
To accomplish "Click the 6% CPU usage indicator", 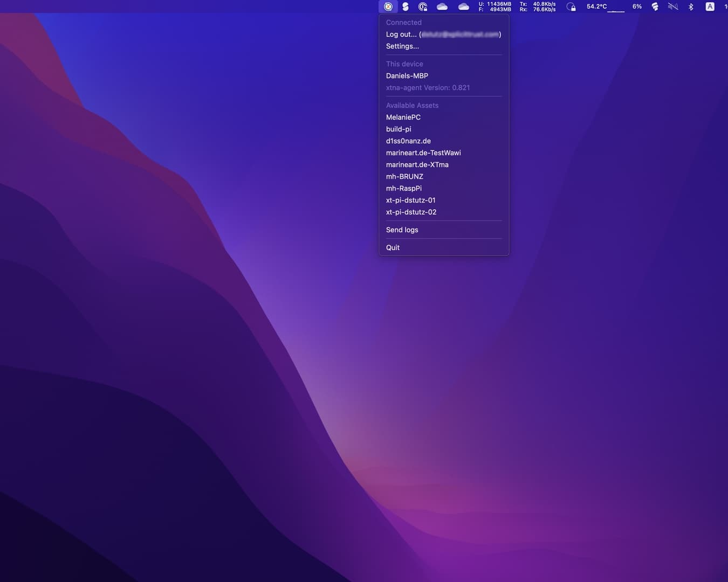I will (x=637, y=6).
